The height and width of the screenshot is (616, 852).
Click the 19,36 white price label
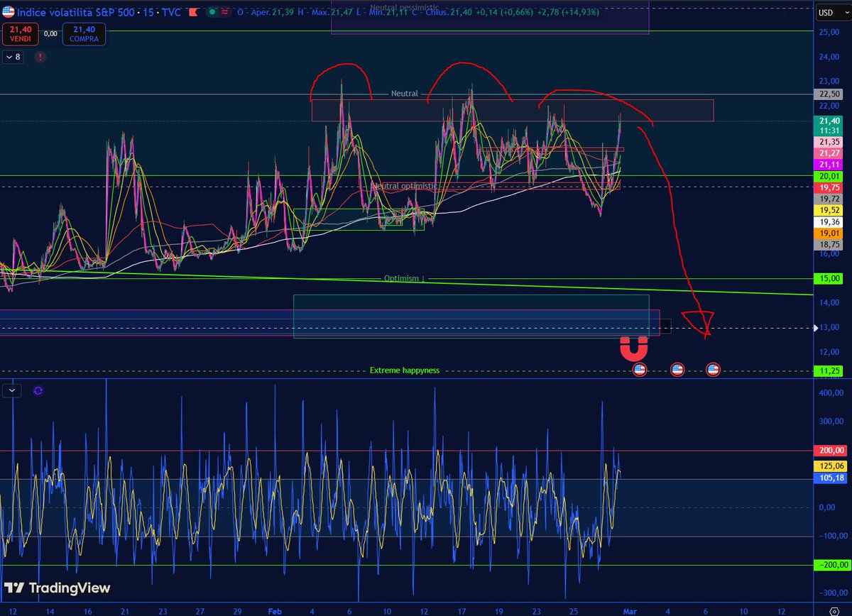[x=829, y=222]
